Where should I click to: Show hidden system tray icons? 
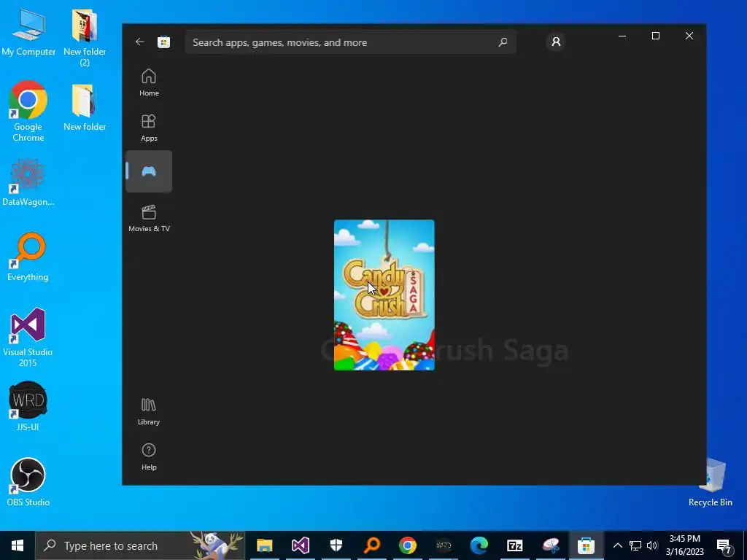coord(617,545)
